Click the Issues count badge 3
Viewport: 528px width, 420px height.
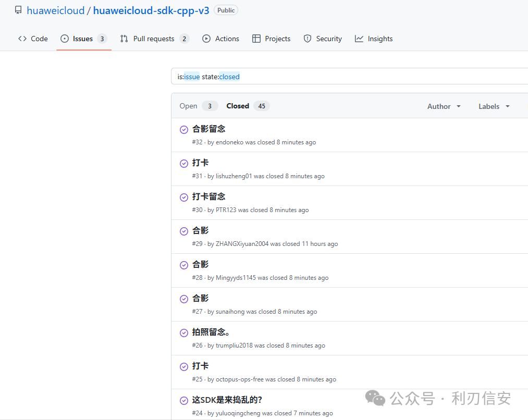pyautogui.click(x=102, y=39)
